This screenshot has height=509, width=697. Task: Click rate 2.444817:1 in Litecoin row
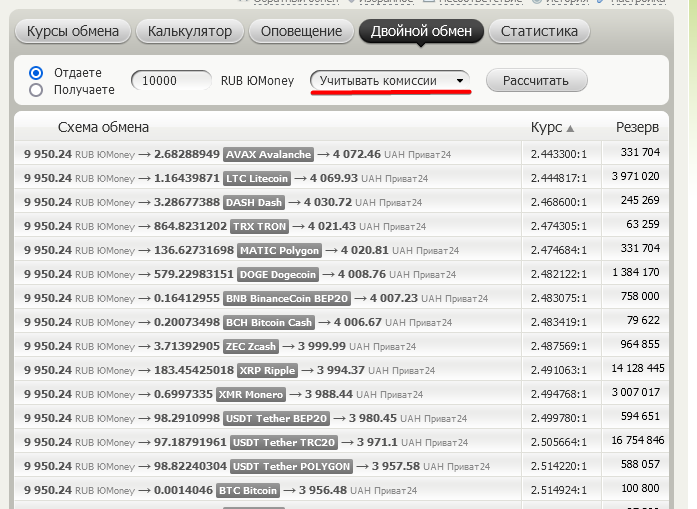pyautogui.click(x=559, y=178)
